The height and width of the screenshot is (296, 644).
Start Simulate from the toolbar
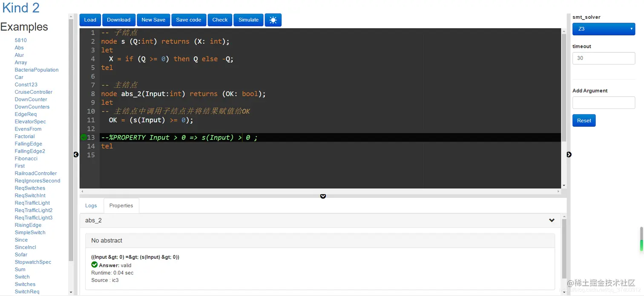click(249, 20)
